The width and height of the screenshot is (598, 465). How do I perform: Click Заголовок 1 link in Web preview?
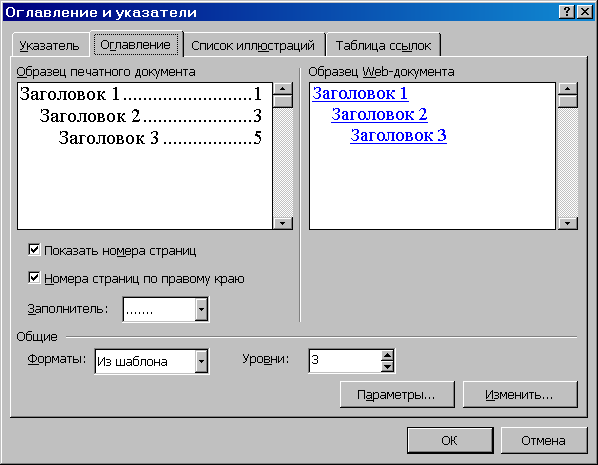pyautogui.click(x=360, y=93)
